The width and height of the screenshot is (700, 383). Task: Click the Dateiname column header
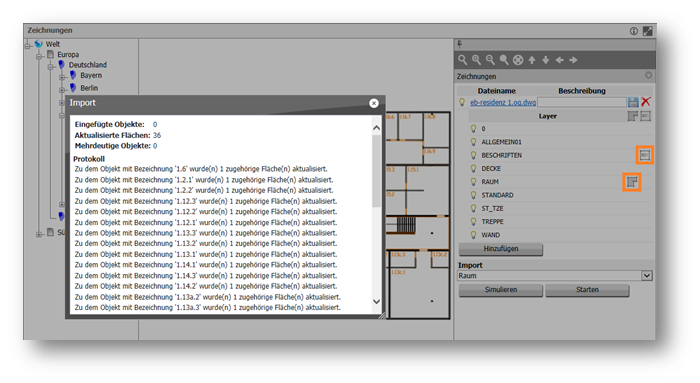tap(496, 91)
